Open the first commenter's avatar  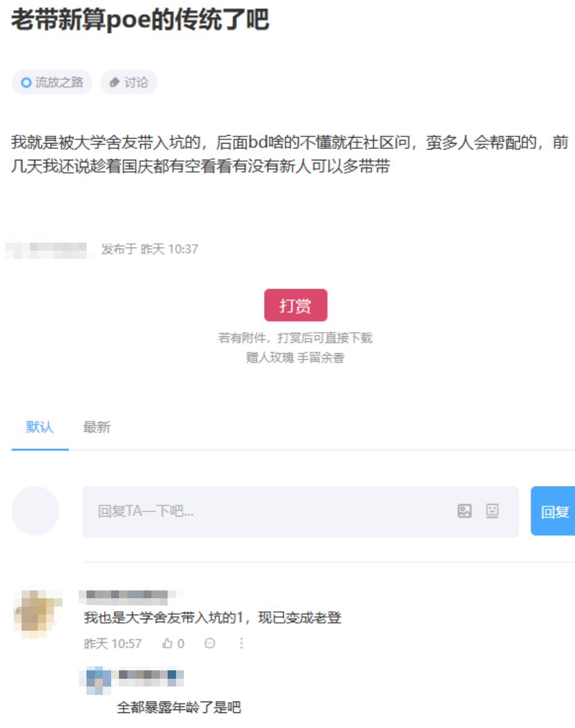pyautogui.click(x=37, y=613)
